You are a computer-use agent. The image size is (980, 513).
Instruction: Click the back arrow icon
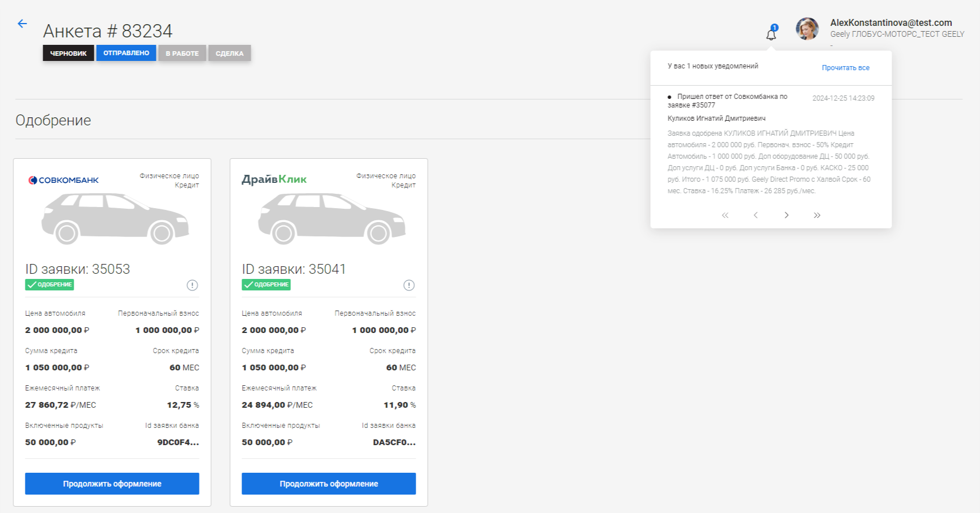[22, 24]
